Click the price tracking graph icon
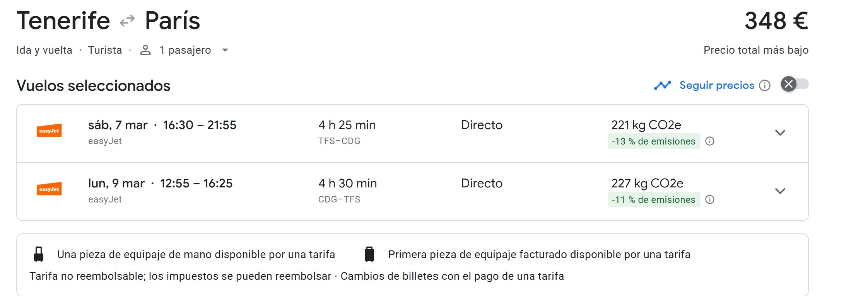The image size is (868, 296). [x=662, y=85]
